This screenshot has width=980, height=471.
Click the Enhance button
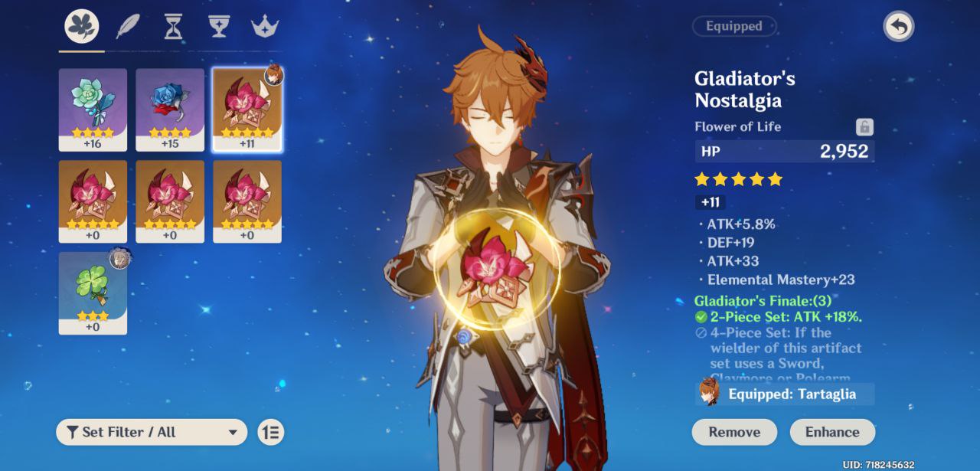(x=832, y=432)
